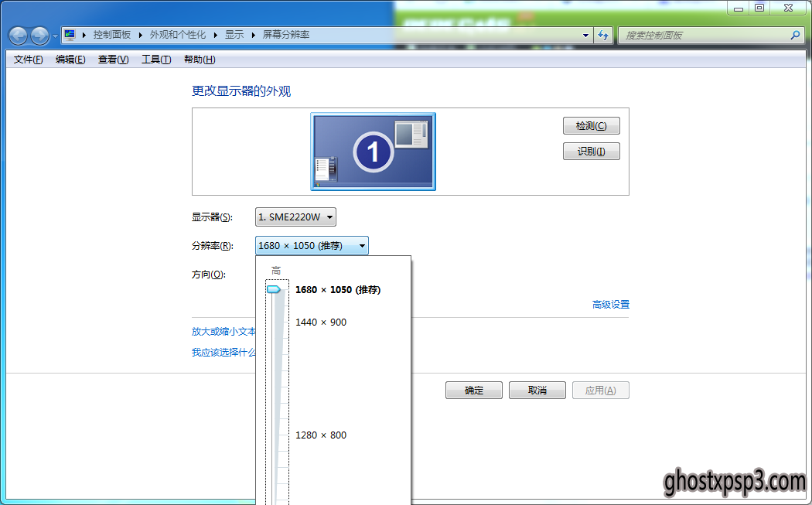Open the 文件(F) menu
The height and width of the screenshot is (505, 812).
click(28, 60)
